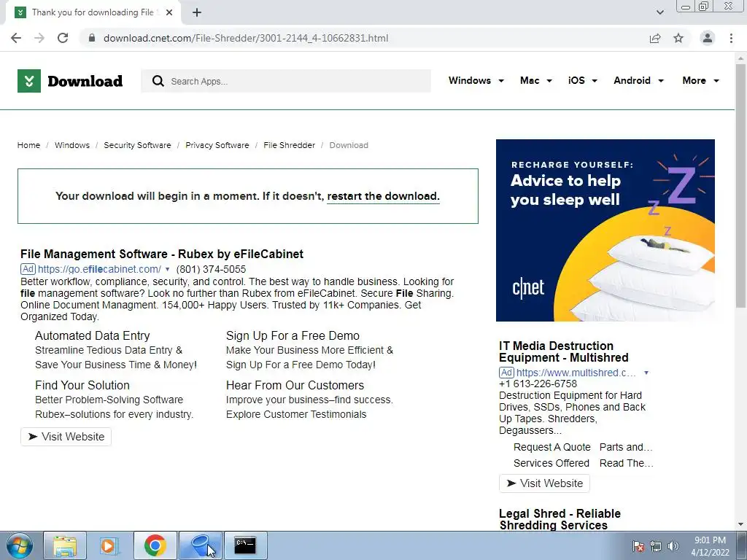The width and height of the screenshot is (747, 560).
Task: Reload the CNET download page
Action: pyautogui.click(x=63, y=38)
